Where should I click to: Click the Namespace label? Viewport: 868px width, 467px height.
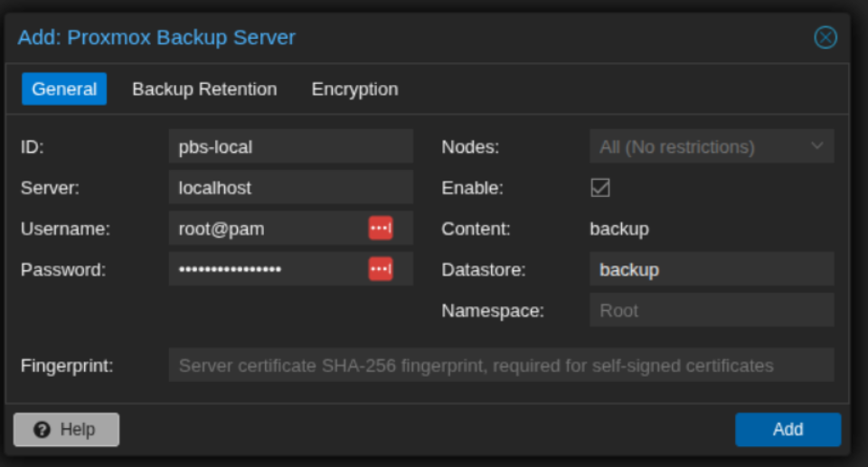point(493,311)
